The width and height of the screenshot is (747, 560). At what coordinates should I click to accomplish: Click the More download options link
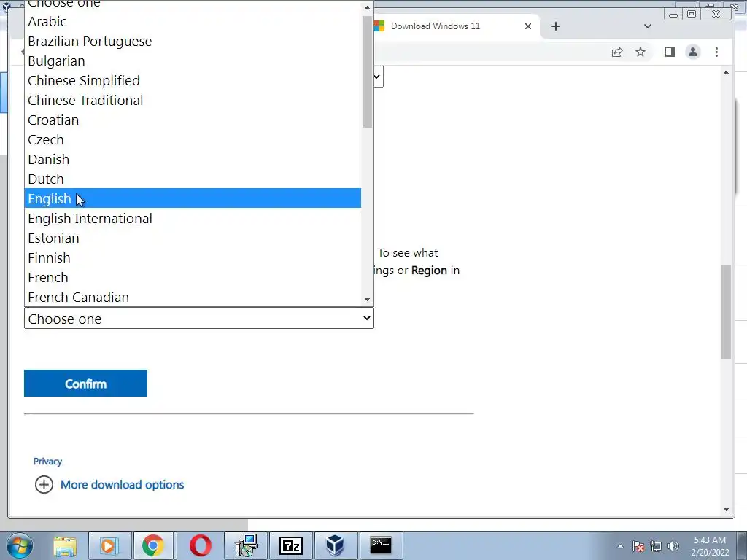click(x=122, y=485)
